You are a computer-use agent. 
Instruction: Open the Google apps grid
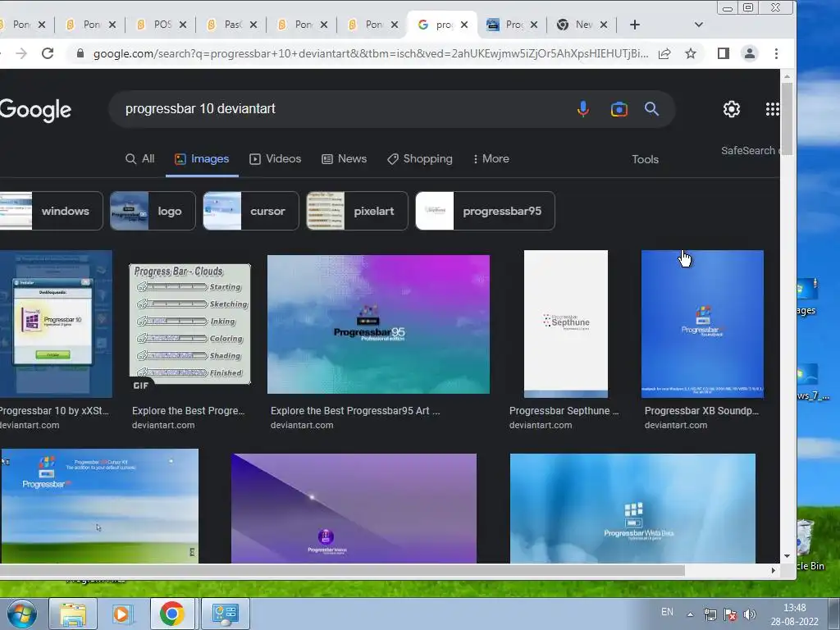[x=772, y=109]
